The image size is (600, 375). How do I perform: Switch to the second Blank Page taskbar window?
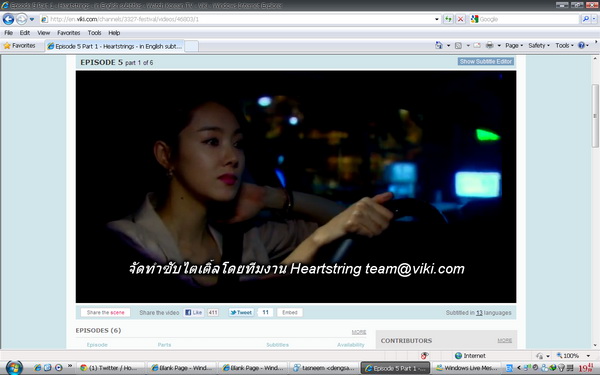tap(254, 368)
